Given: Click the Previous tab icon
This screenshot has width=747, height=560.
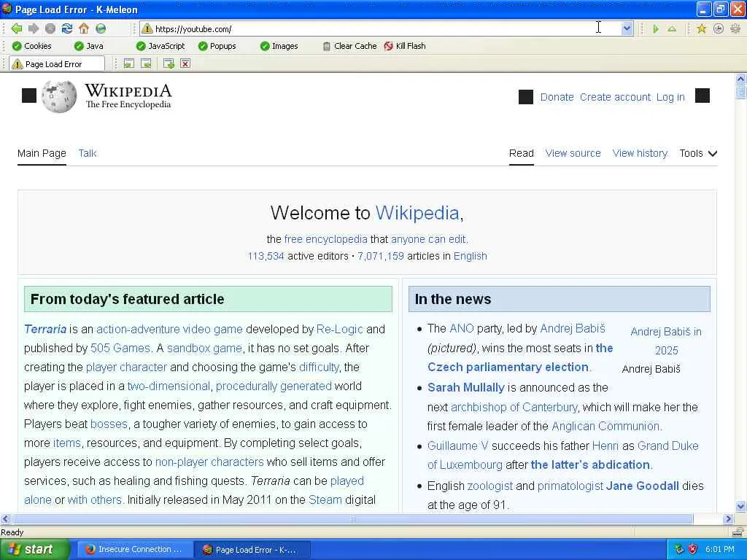Looking at the screenshot, I should [x=128, y=63].
